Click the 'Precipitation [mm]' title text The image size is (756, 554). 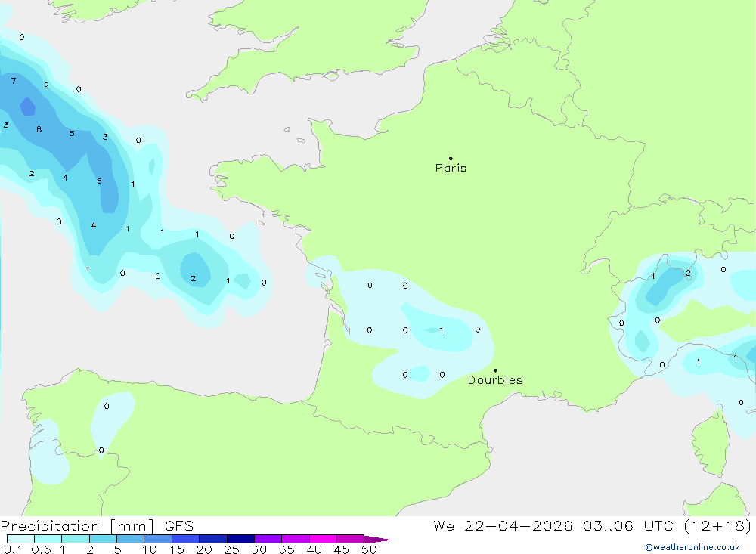[x=77, y=526]
